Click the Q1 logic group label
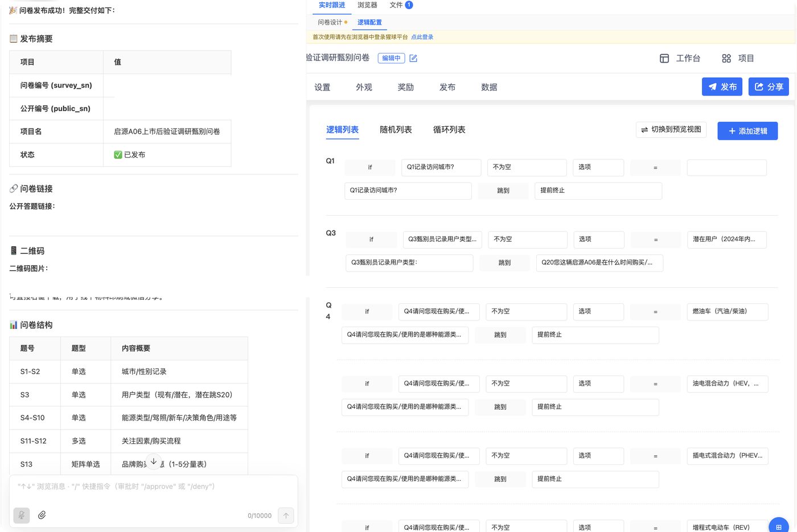The image size is (797, 532). tap(330, 161)
